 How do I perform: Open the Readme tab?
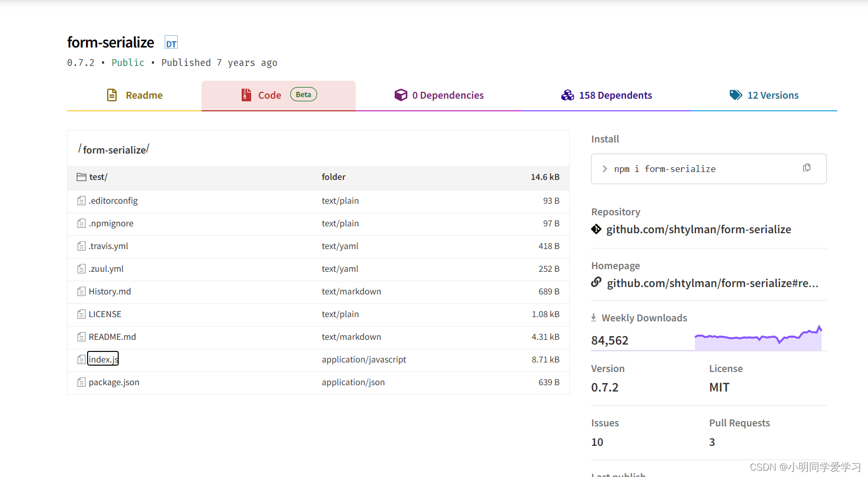(x=134, y=96)
